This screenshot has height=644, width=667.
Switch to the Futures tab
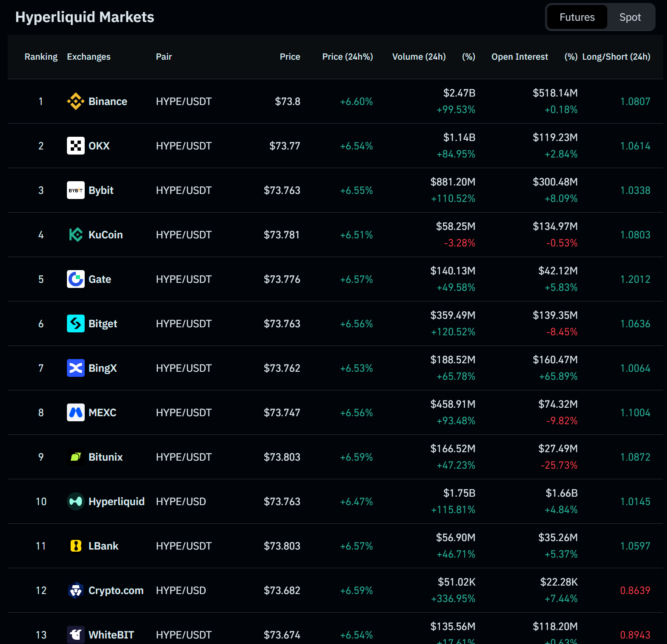[577, 17]
